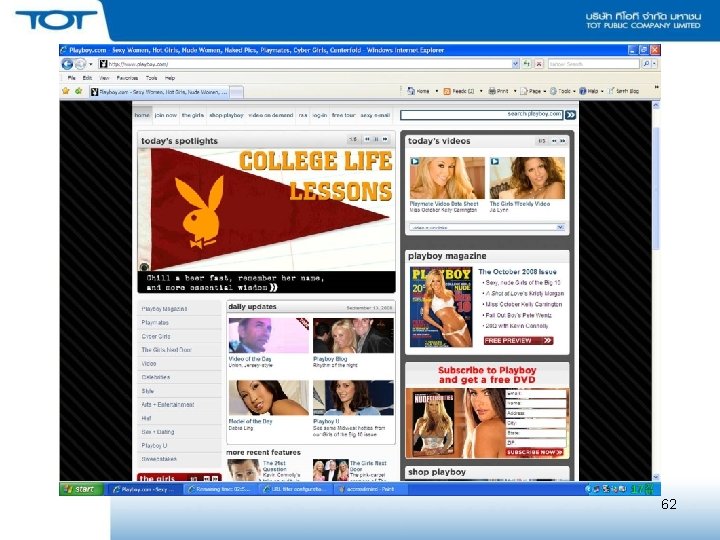
Task: Expand the address bar history dropdown
Action: click(x=516, y=64)
